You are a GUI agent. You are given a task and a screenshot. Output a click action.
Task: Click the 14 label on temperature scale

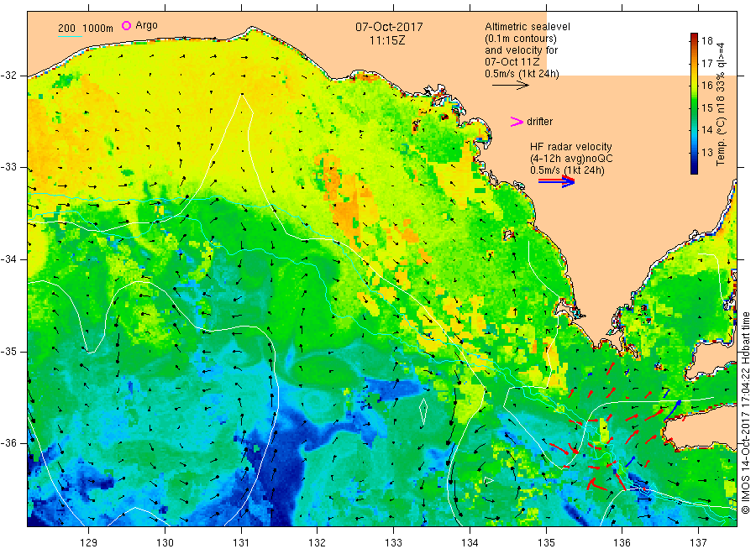[706, 129]
